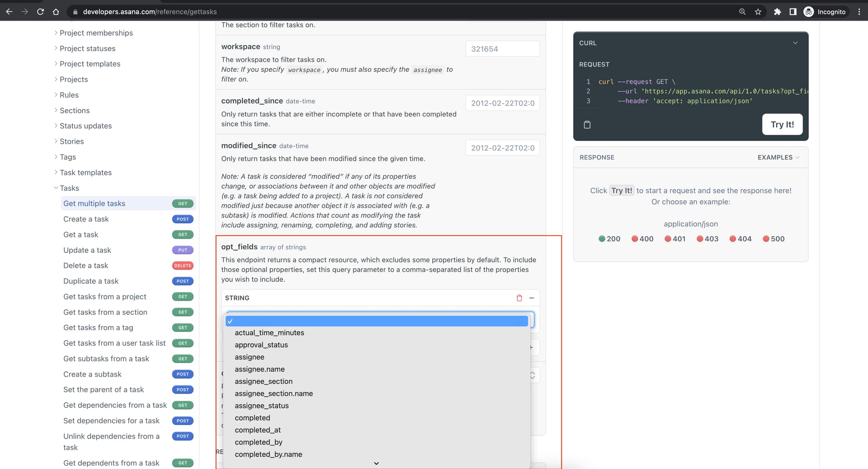Bookmark the page with the star icon
The image size is (868, 469).
(x=758, y=12)
